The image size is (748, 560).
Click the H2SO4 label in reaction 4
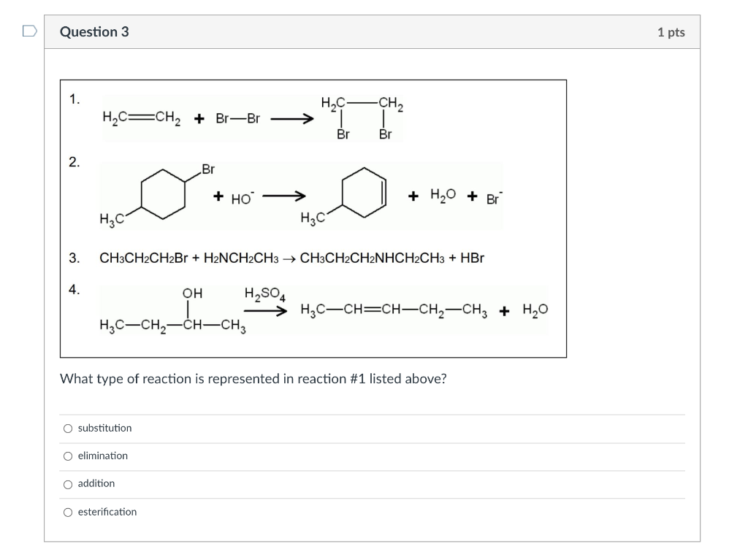click(x=264, y=291)
